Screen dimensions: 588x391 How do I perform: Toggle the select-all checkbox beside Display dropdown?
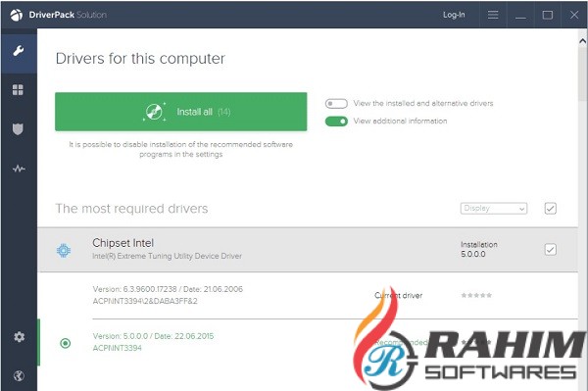coord(550,209)
